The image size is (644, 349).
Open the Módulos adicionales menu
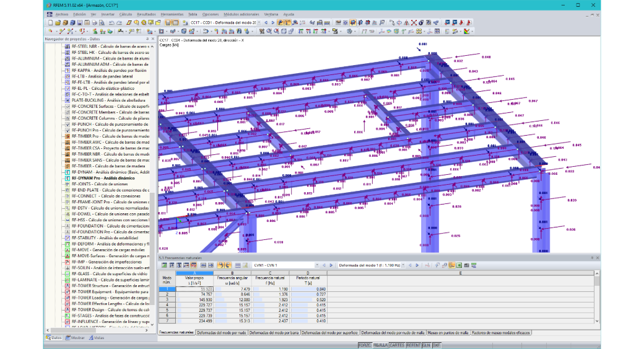[241, 14]
